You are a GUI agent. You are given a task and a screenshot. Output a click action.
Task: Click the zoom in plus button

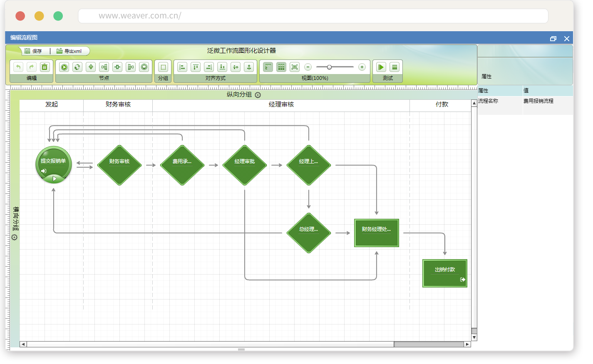click(x=362, y=67)
